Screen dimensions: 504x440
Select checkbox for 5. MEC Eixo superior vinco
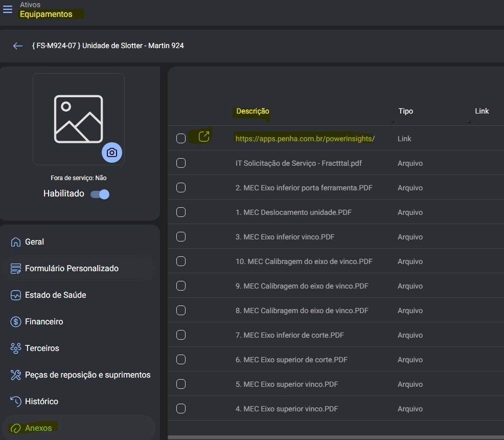[181, 384]
